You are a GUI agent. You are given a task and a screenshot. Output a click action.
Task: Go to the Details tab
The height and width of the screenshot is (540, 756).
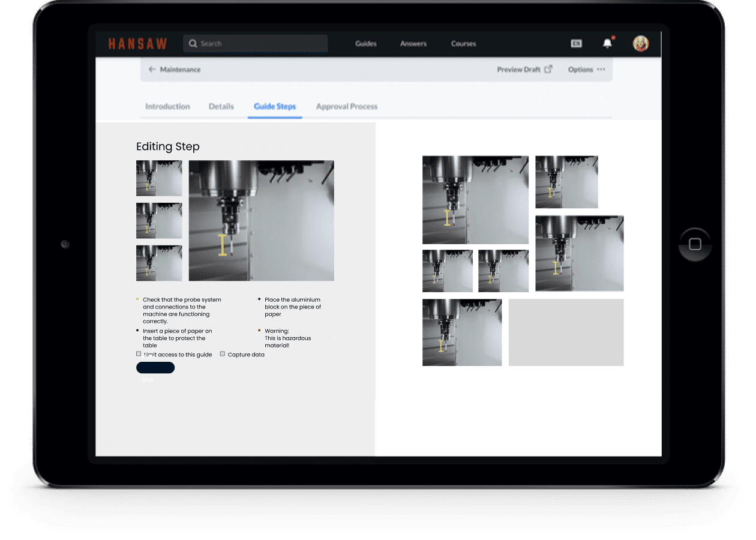point(221,106)
